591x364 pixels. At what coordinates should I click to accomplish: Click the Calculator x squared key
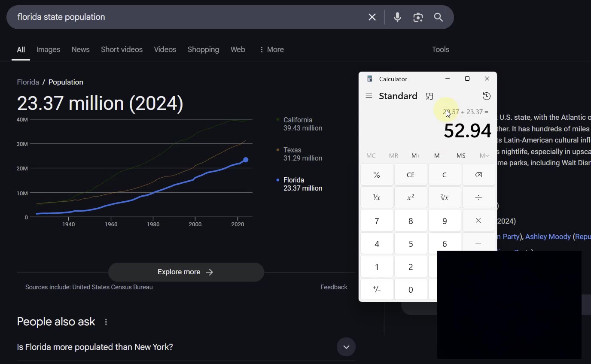411,197
